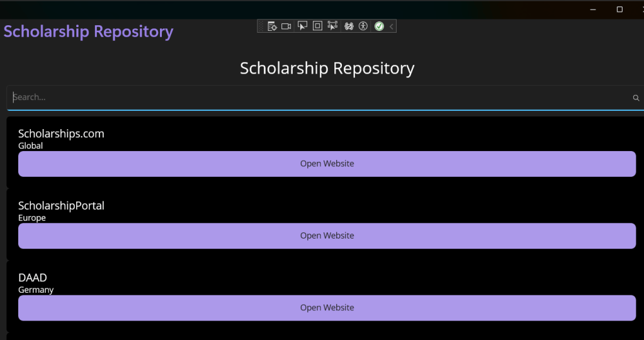Click the magnifier icon in the search box
Screen dimensions: 644x340
click(x=636, y=98)
